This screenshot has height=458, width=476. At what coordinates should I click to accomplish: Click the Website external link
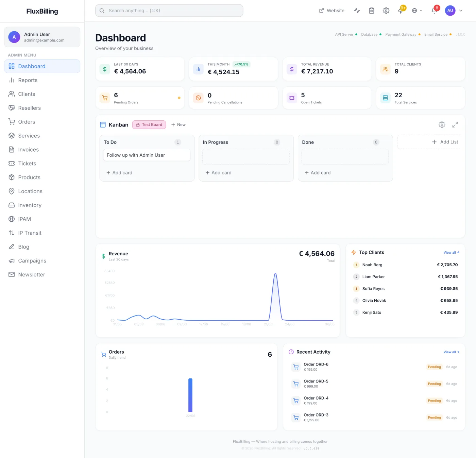point(332,11)
